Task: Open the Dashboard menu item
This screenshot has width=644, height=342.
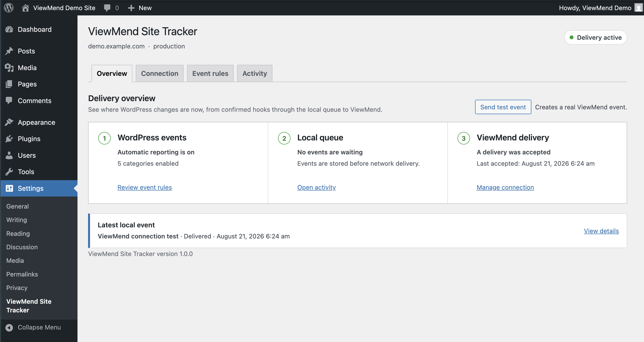Action: 34,30
